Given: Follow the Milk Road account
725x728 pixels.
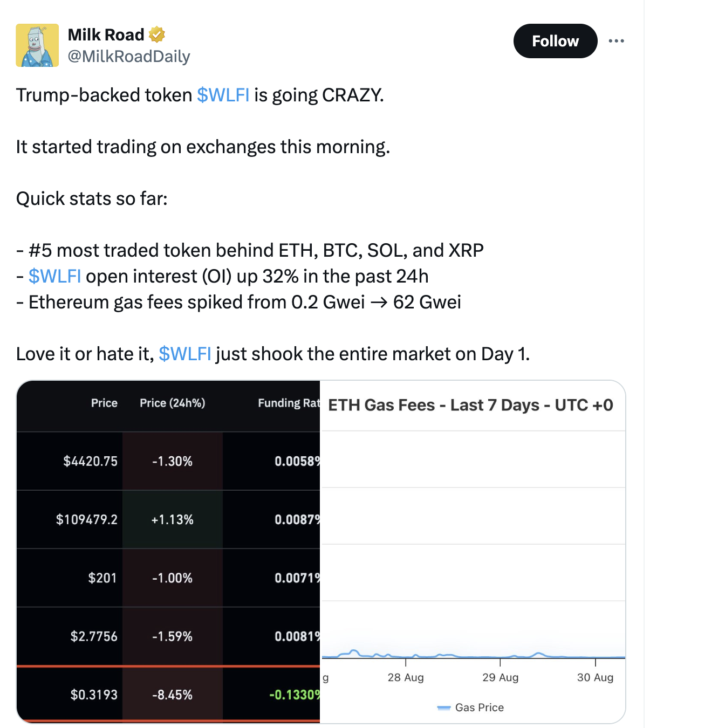Looking at the screenshot, I should (x=555, y=41).
